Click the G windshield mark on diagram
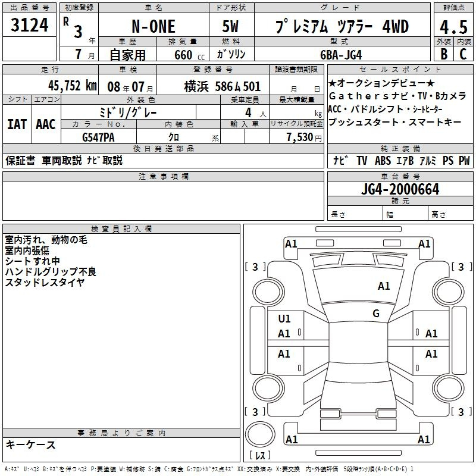The image size is (476, 476). coord(376,314)
